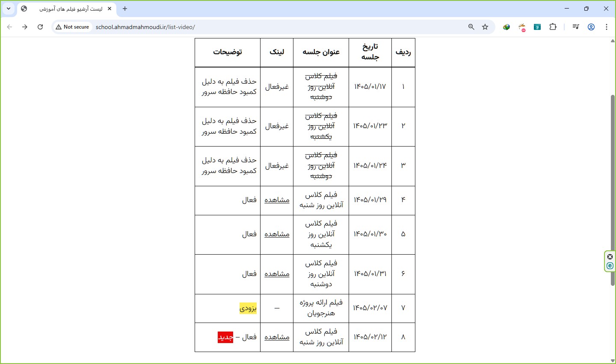Click the vertical scrollbar thumb
This screenshot has width=616, height=364.
(x=613, y=190)
